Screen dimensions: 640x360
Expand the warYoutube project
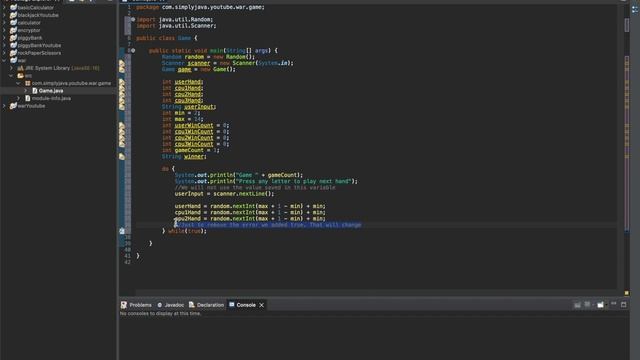4,106
